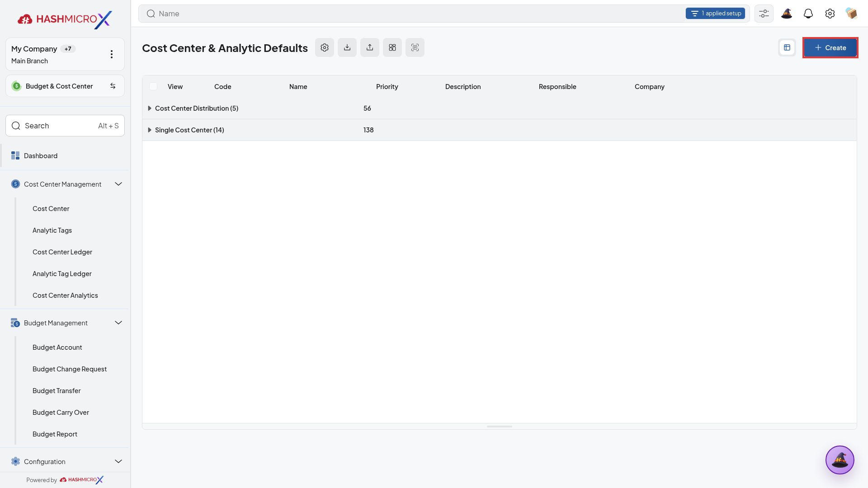
Task: Click the download/import icon in toolbar
Action: click(x=347, y=47)
